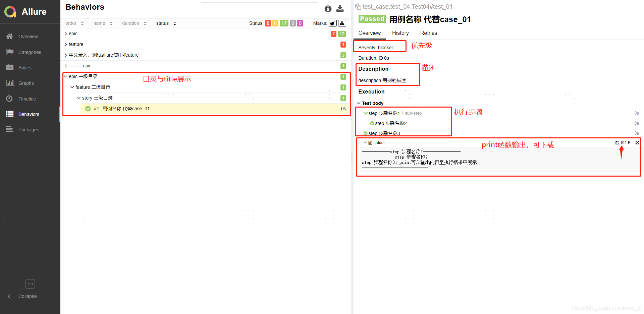644x314 pixels.
Task: Click failed count badge 7 on epic row
Action: 334,34
